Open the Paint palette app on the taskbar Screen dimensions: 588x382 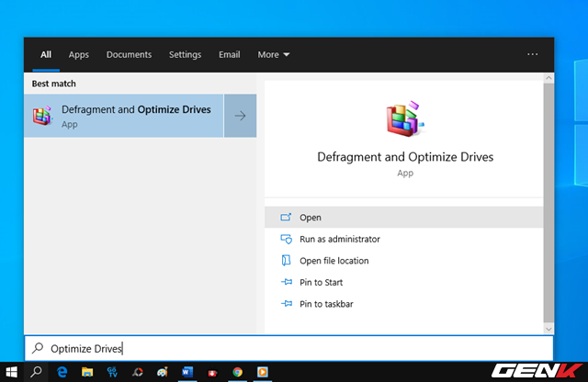tap(163, 372)
